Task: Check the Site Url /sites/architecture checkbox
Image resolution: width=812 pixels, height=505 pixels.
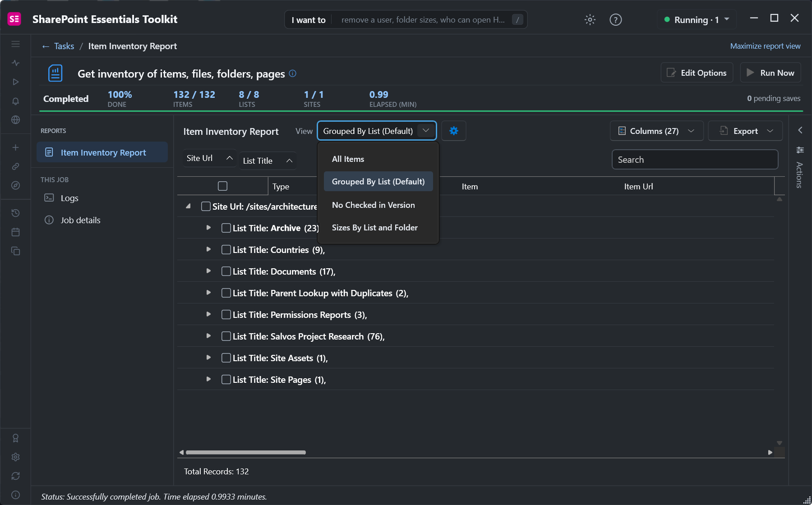Action: click(x=206, y=206)
